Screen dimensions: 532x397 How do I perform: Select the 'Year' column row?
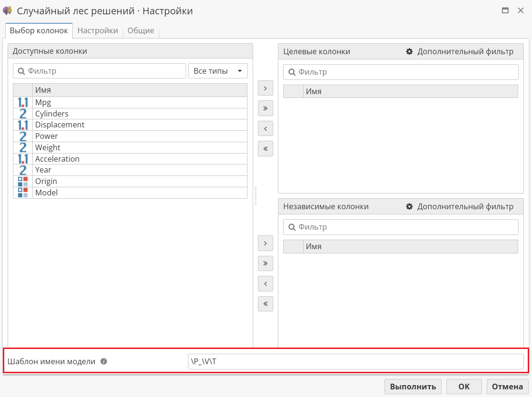(130, 170)
